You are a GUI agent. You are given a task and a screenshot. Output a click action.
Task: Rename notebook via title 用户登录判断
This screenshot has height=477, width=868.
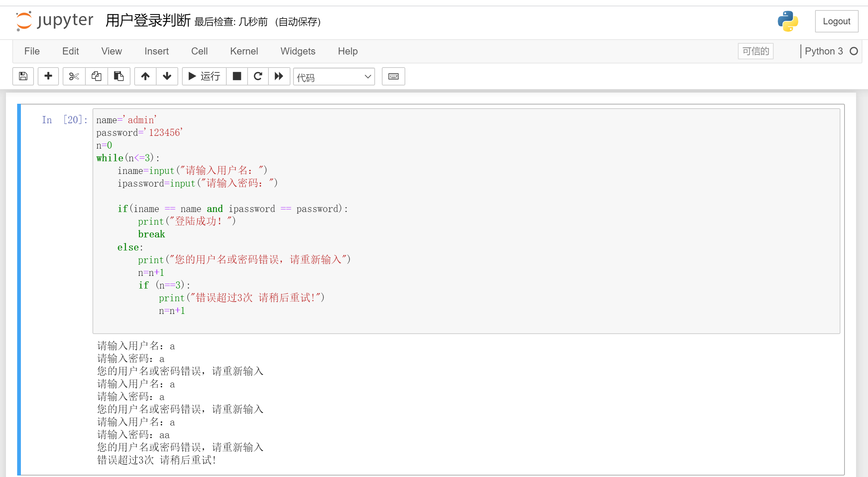[148, 21]
